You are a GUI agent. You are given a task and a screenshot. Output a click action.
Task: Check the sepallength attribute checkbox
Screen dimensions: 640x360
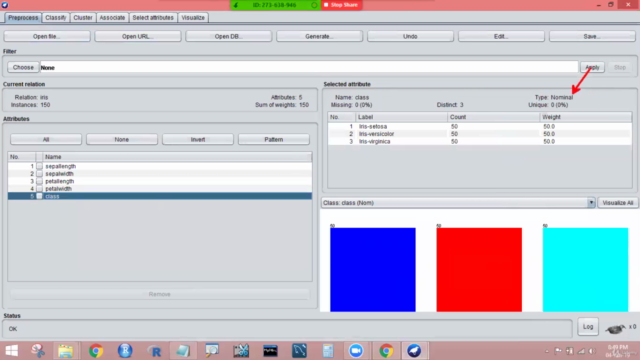(x=39, y=166)
